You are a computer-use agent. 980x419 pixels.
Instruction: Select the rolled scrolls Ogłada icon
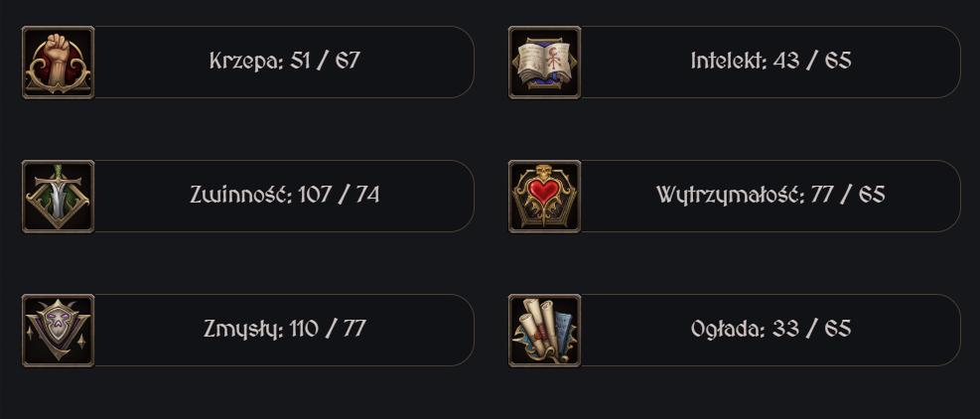[544, 331]
